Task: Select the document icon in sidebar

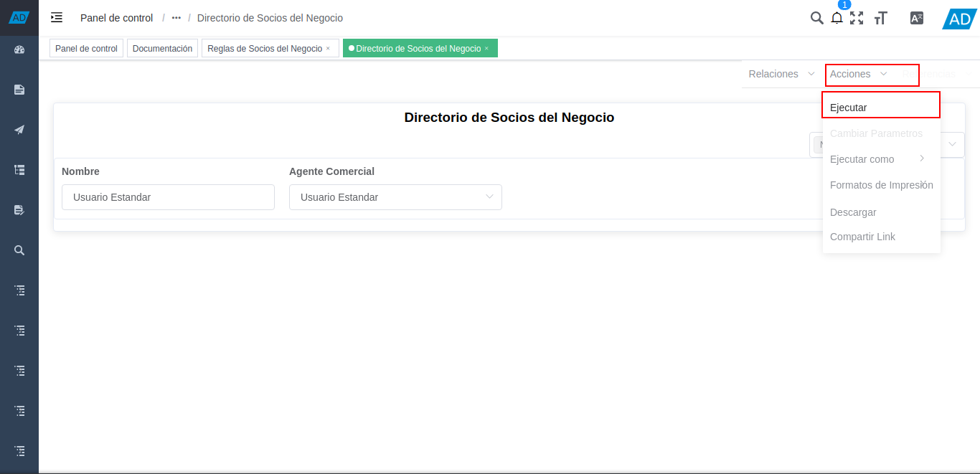Action: [x=19, y=89]
